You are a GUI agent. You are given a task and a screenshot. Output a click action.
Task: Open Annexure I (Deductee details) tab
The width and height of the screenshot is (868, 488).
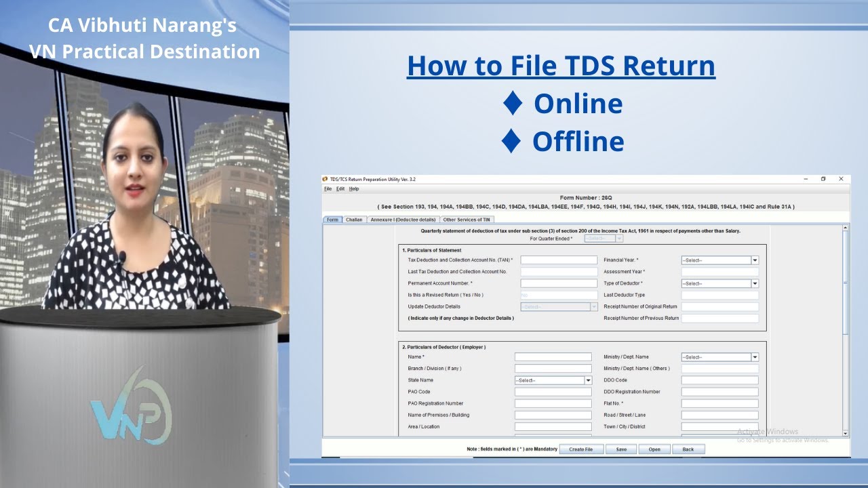[x=403, y=220]
